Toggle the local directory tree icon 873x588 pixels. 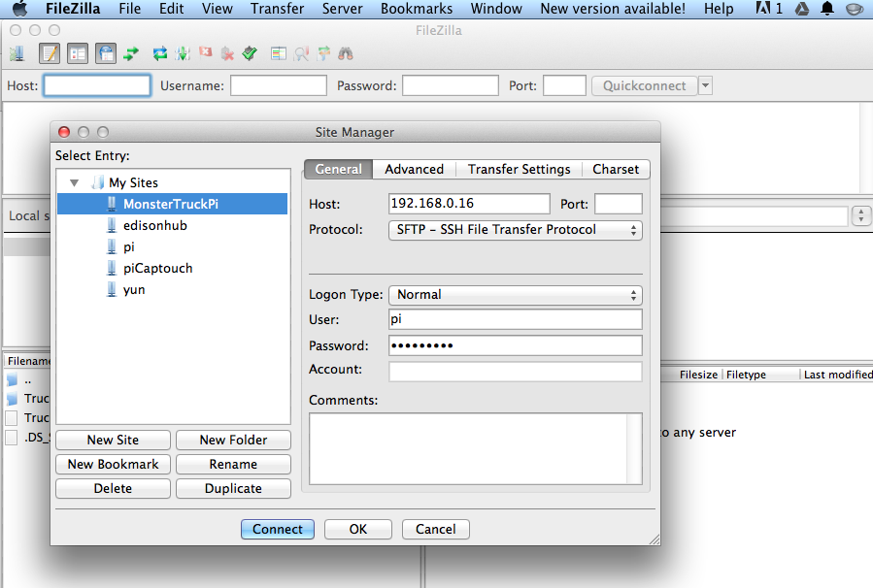pos(78,54)
